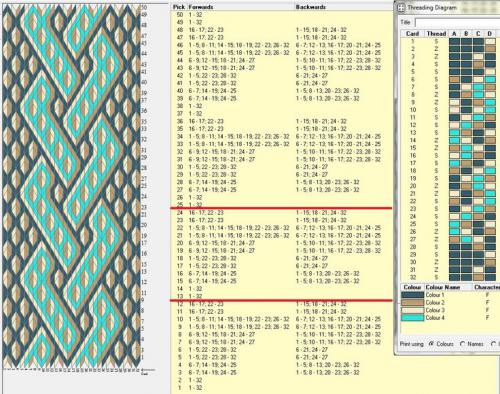Screen dimensions: 500x394
Task: Click the Forwards column header
Action: (x=201, y=7)
